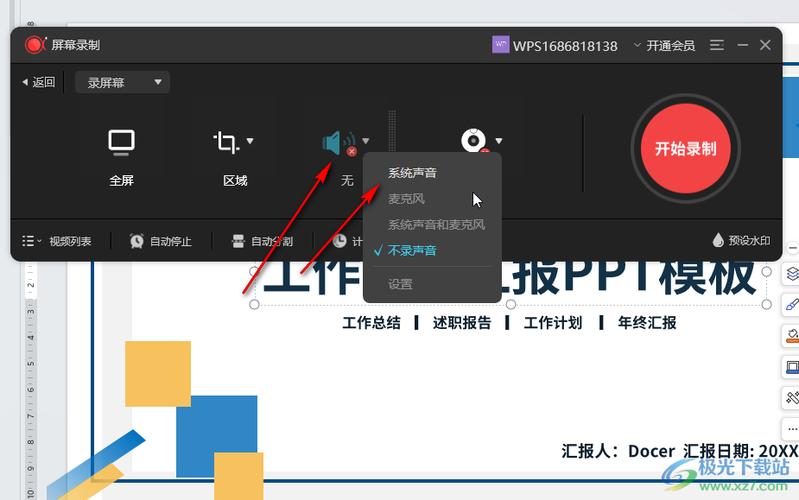The image size is (799, 500).
Task: Click the audio volume level meter
Action: point(392,130)
